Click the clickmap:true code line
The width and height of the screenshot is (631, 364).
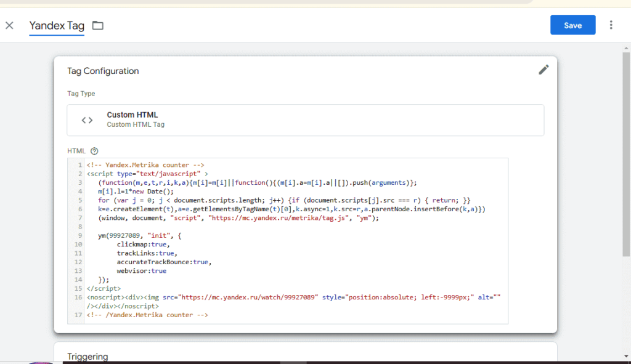click(x=143, y=245)
